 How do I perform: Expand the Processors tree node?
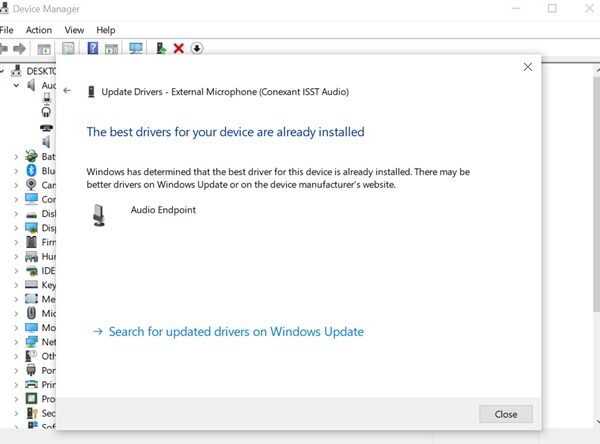click(16, 399)
